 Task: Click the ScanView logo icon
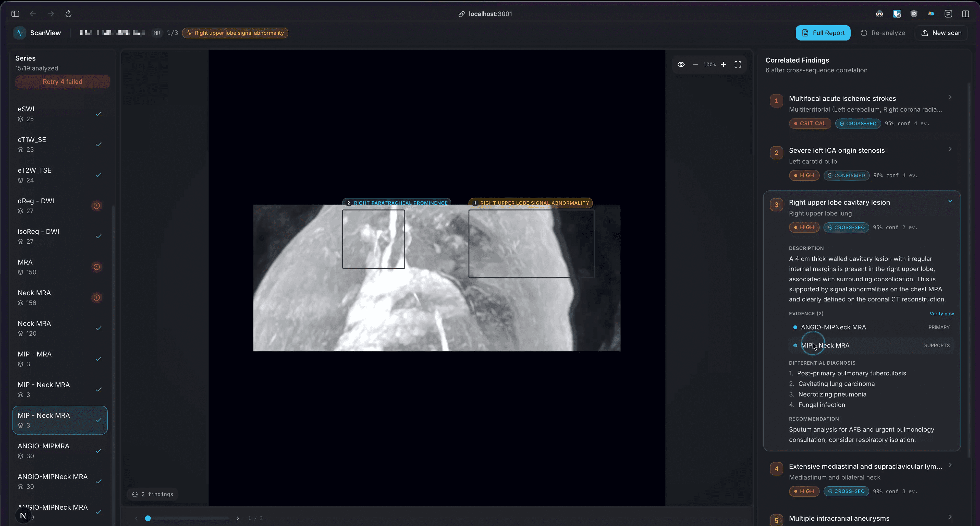[20, 33]
